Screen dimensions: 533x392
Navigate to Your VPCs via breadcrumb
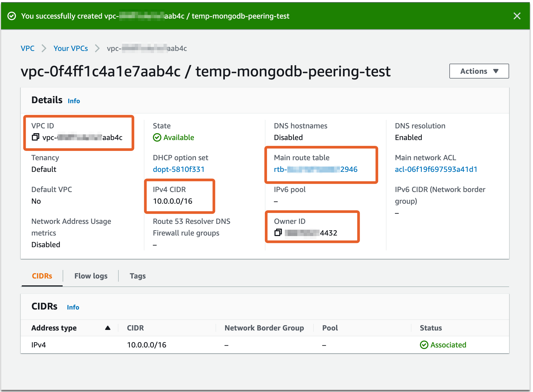[x=71, y=48]
